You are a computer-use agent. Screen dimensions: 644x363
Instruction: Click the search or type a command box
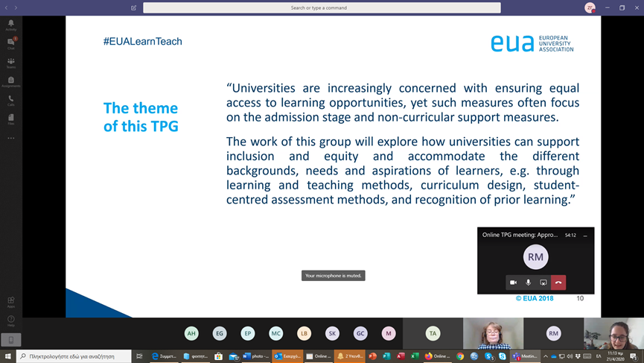tap(322, 8)
